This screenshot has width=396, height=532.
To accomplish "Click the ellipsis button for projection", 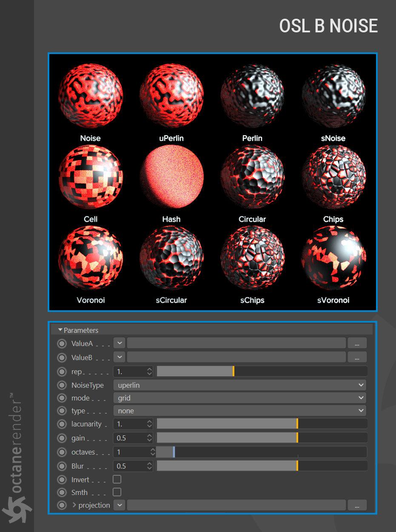I will [x=357, y=505].
